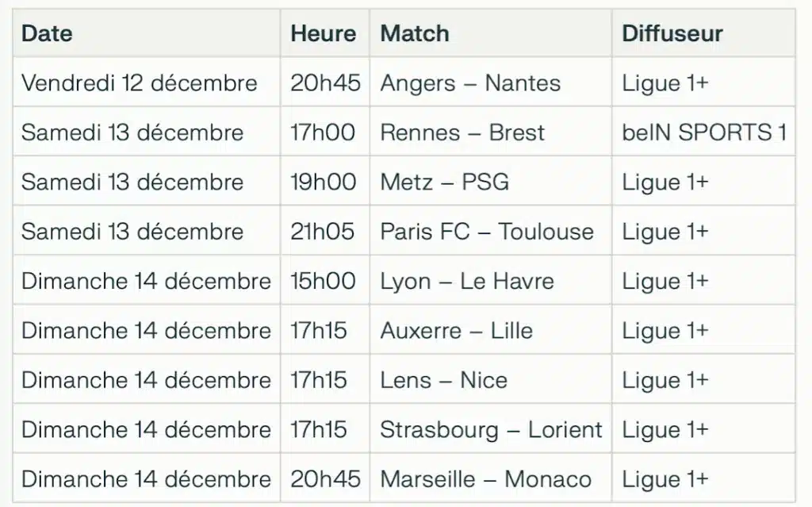Choose the Paris FC – Toulouse match
Viewport: 812px width, 507px height.
[487, 232]
